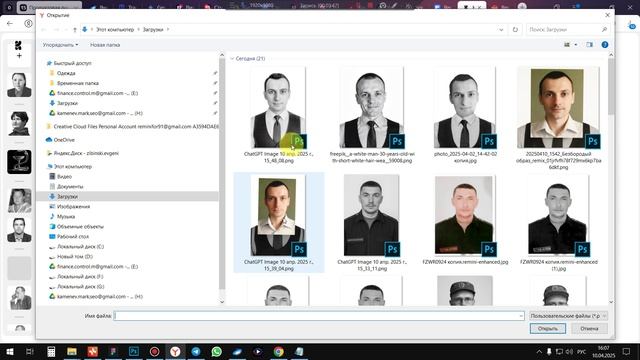Open the media player taskbar icon

(258, 351)
